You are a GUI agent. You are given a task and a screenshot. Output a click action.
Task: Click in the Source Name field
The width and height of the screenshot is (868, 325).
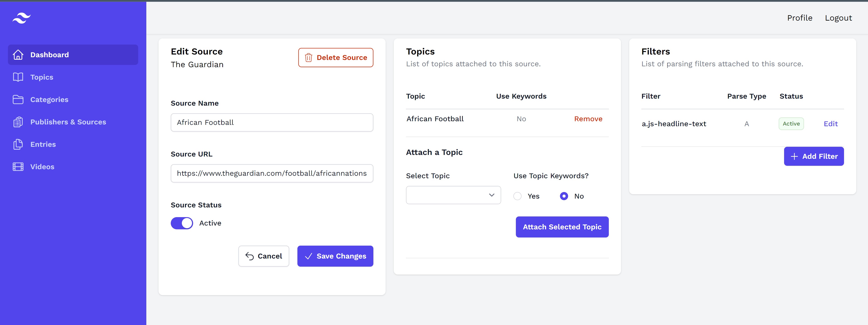coord(272,122)
